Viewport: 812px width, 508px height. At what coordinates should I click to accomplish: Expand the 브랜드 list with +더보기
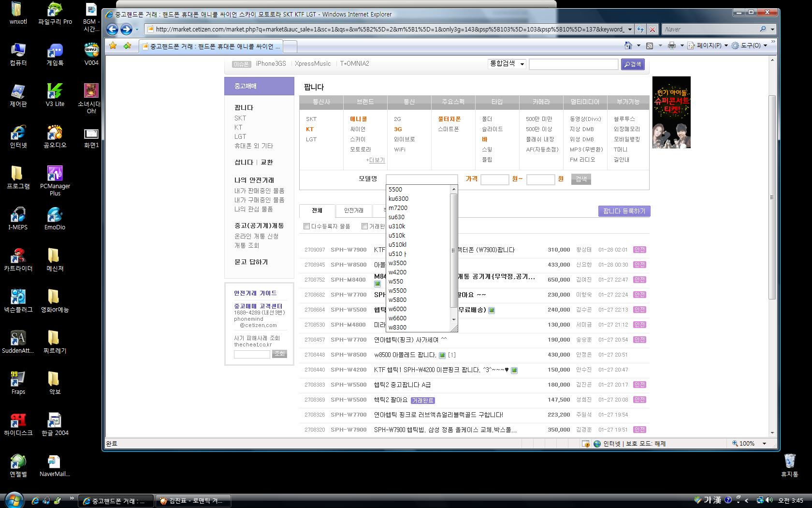[375, 160]
